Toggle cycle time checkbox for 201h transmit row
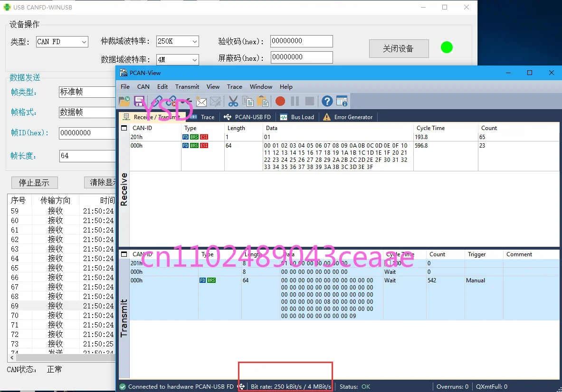The image size is (562, 392). click(x=387, y=263)
